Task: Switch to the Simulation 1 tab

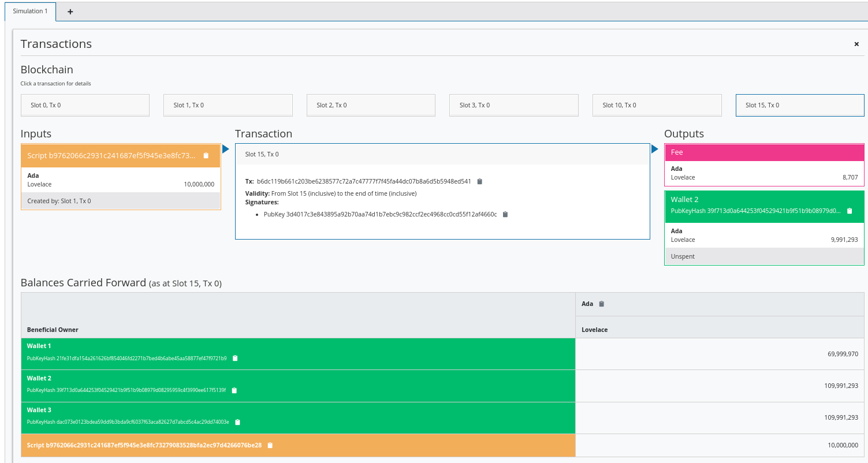Action: point(31,12)
